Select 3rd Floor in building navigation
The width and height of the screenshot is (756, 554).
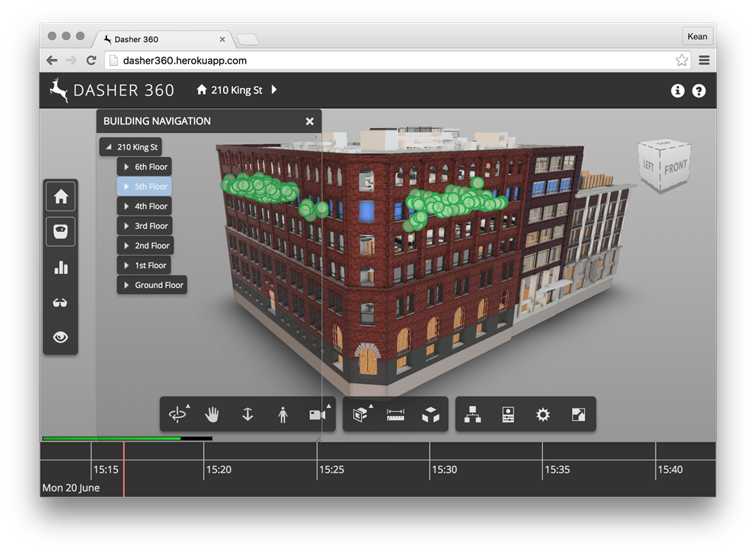click(151, 226)
